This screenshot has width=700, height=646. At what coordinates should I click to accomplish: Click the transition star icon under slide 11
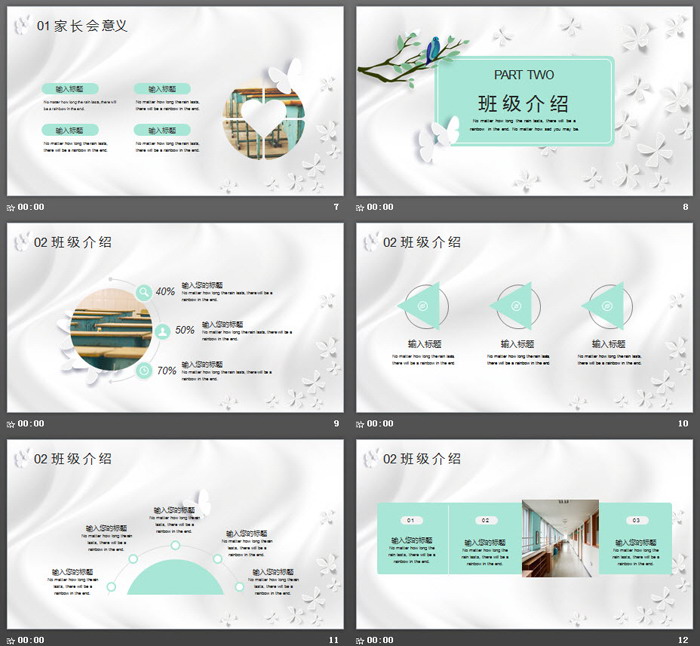click(11, 639)
